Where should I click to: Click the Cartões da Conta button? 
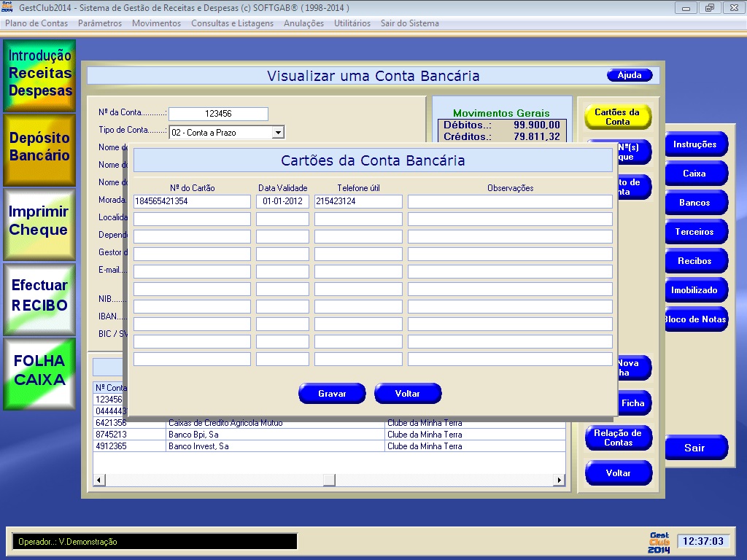point(617,117)
